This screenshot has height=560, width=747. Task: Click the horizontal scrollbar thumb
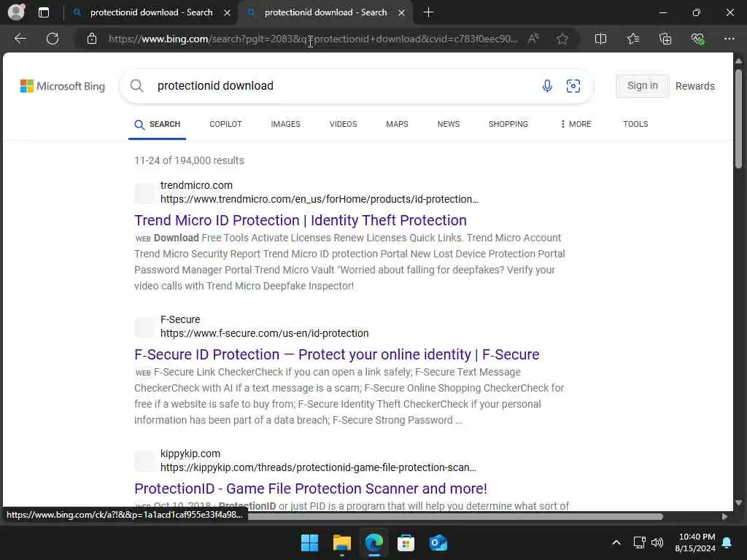point(455,517)
